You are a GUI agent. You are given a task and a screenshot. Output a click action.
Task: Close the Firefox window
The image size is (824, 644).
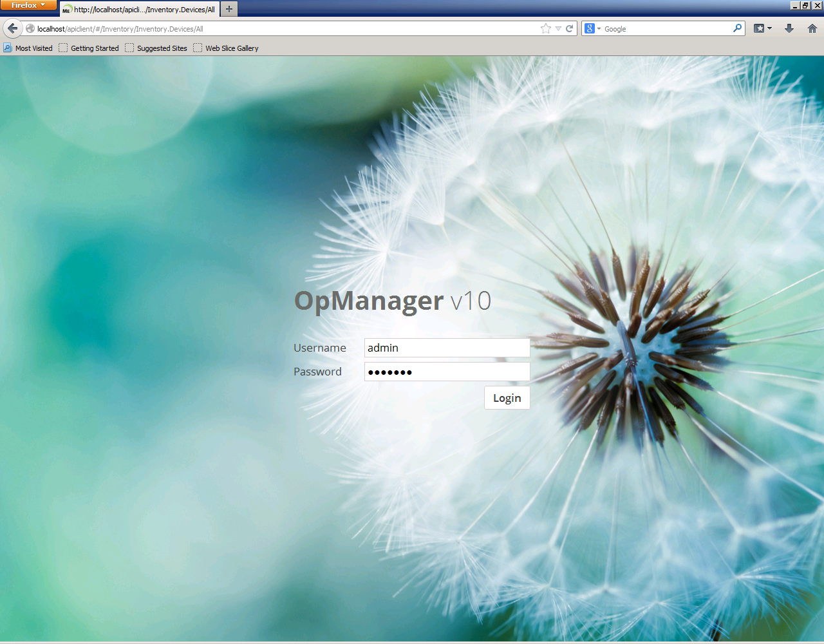817,5
